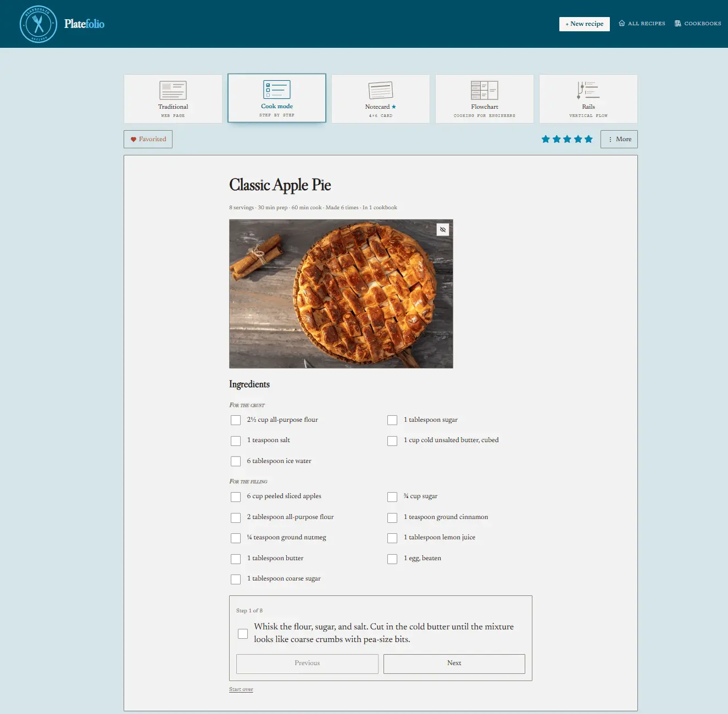Mark 1 teaspoon ground cinnamon as ready
The height and width of the screenshot is (714, 728).
click(x=392, y=518)
